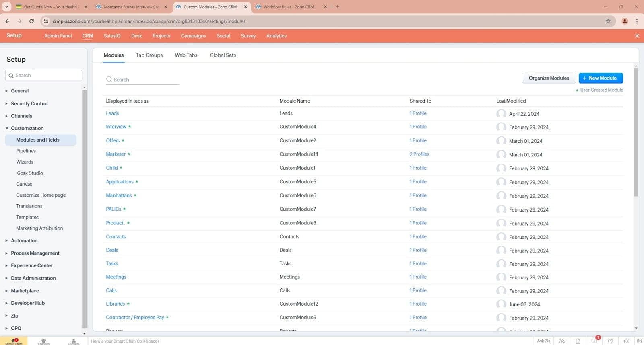Image resolution: width=644 pixels, height=345 pixels.
Task: Open the Manhattans module link
Action: click(119, 195)
